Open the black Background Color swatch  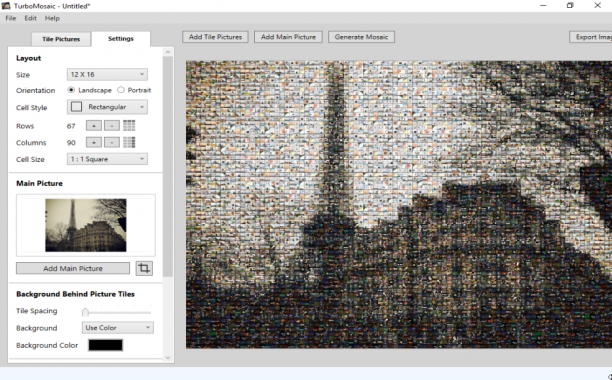(105, 345)
